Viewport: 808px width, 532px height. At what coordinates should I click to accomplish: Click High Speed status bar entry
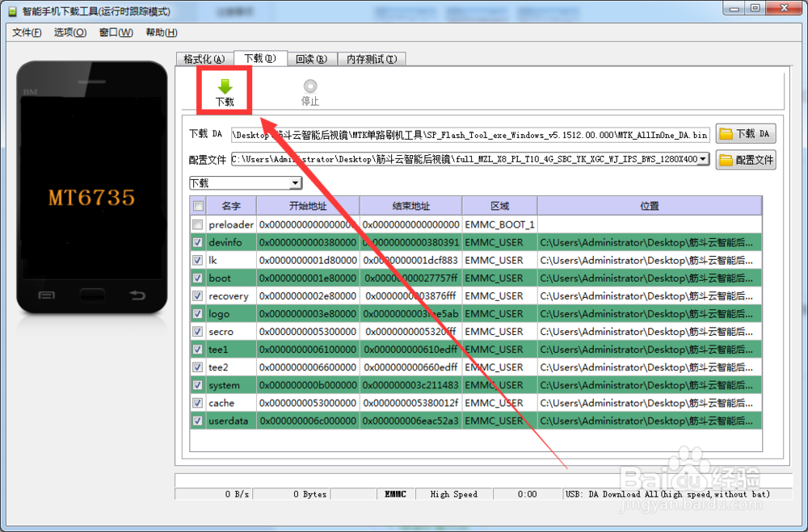pyautogui.click(x=454, y=494)
